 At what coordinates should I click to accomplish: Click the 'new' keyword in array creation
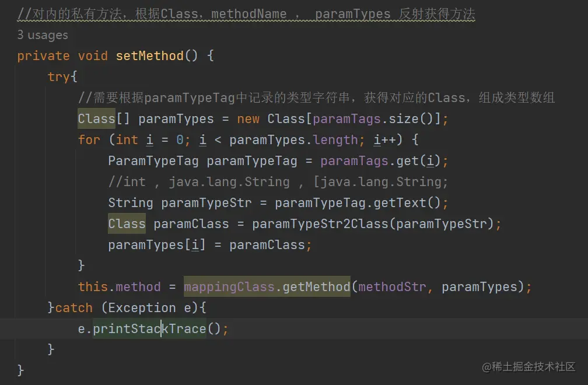249,119
